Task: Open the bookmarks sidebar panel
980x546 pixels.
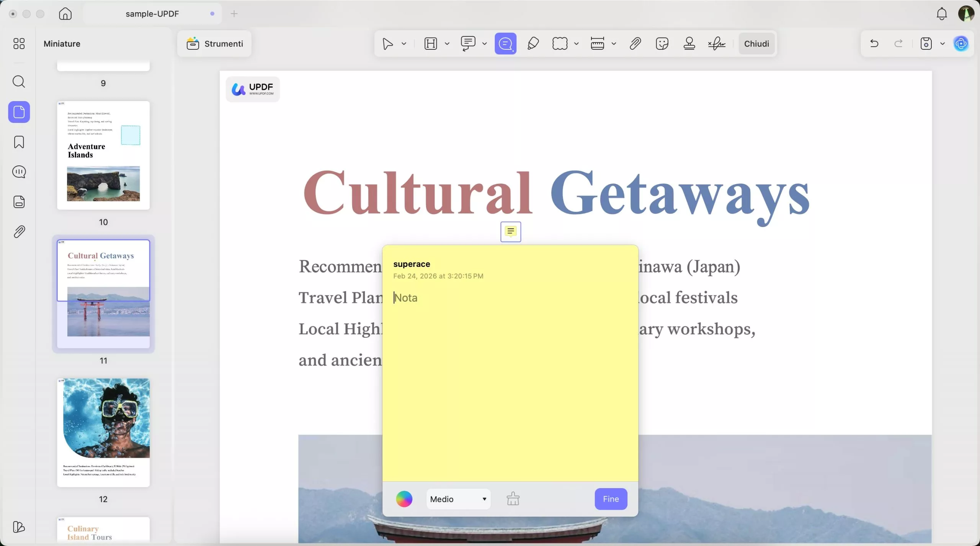Action: point(19,142)
